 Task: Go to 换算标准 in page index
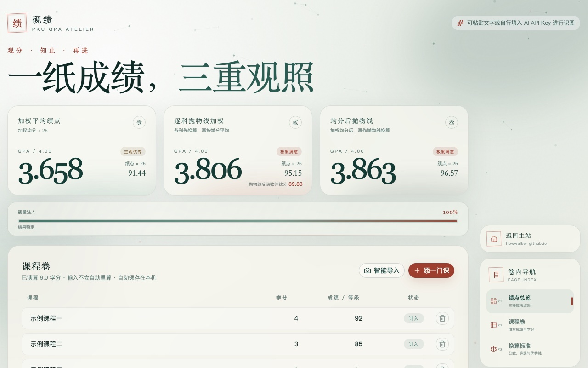pyautogui.click(x=530, y=349)
